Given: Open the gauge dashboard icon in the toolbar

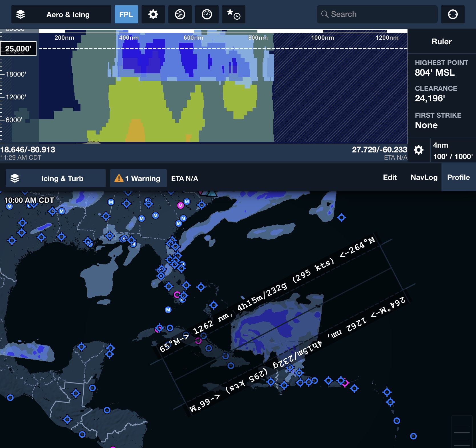Looking at the screenshot, I should (207, 14).
